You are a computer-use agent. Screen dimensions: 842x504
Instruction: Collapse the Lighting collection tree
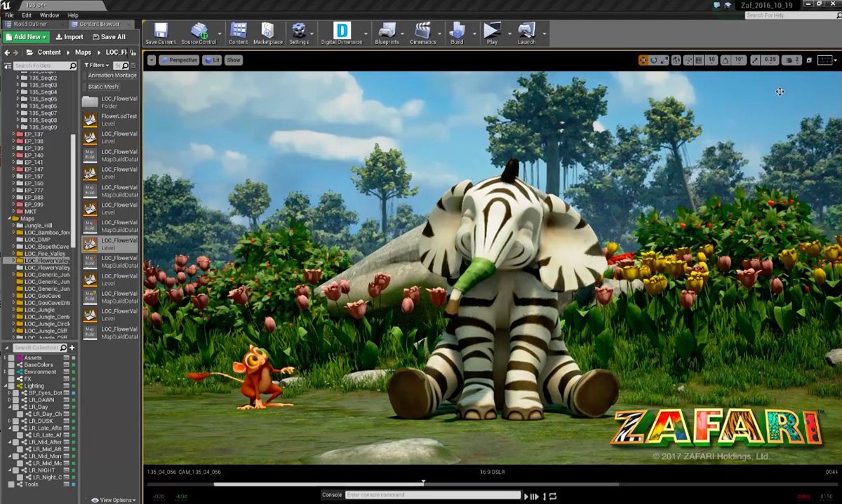coord(6,386)
